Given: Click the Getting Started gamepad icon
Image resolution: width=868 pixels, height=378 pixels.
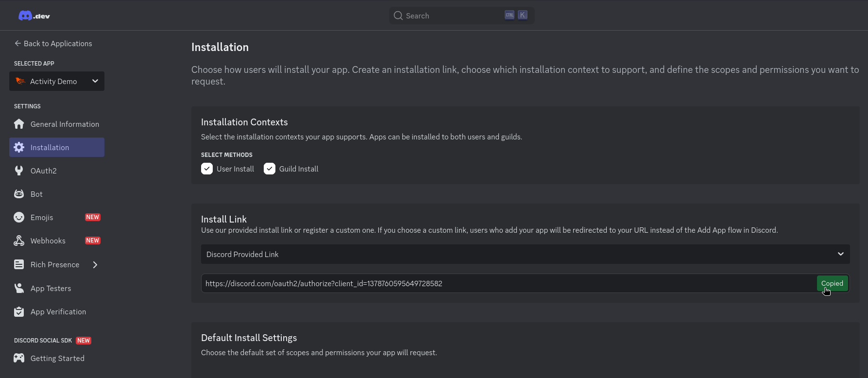Looking at the screenshot, I should click(19, 358).
